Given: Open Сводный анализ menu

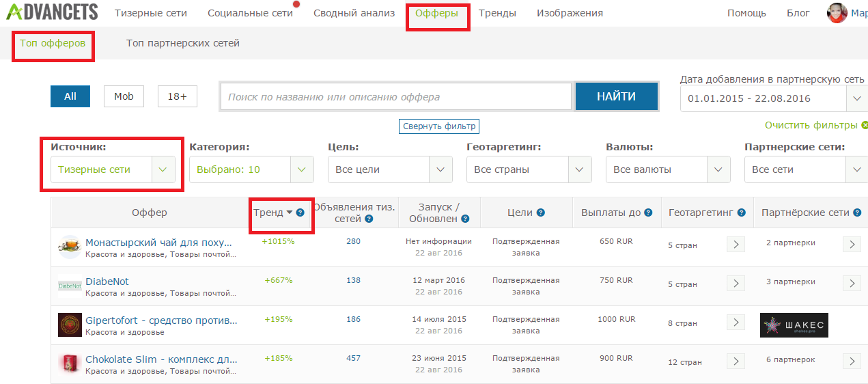Looking at the screenshot, I should [x=354, y=13].
